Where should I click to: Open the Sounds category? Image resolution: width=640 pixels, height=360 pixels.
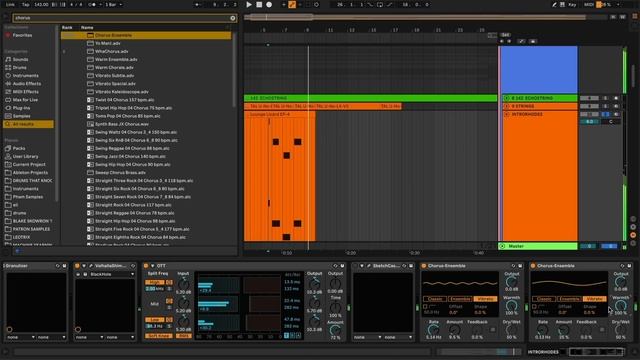(20, 59)
